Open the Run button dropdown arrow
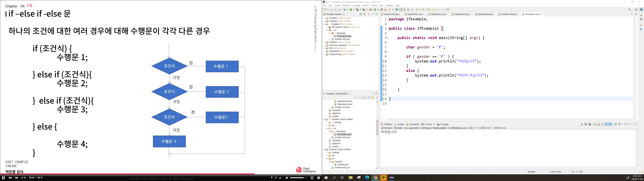 354,10
